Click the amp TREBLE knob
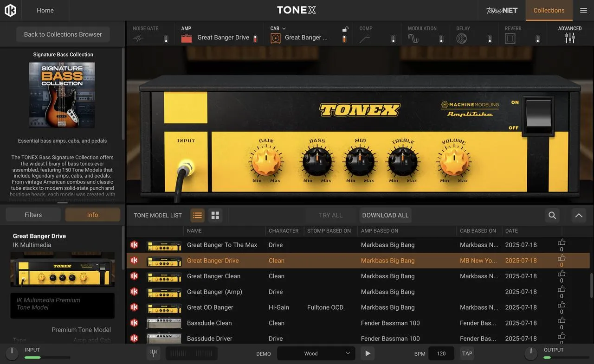The image size is (594, 364). click(x=403, y=162)
